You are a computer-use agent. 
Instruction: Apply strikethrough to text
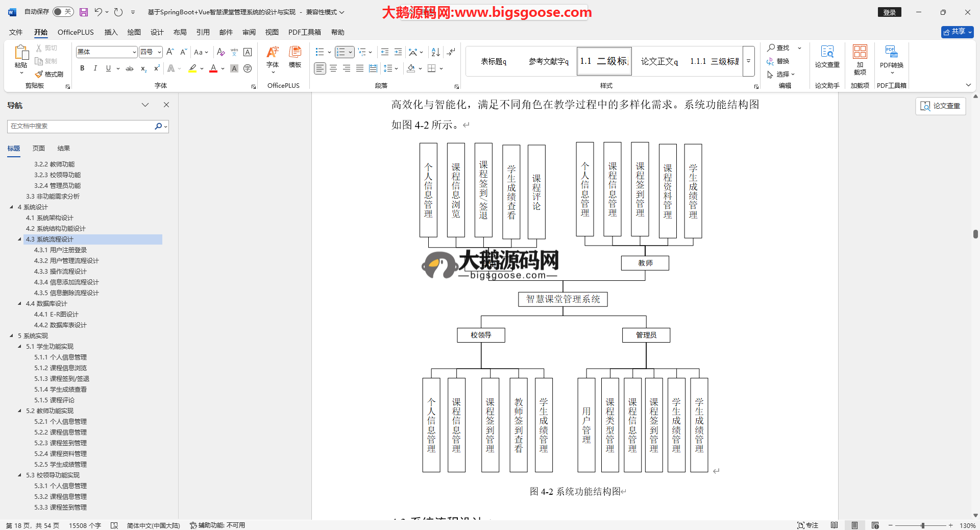coord(130,68)
